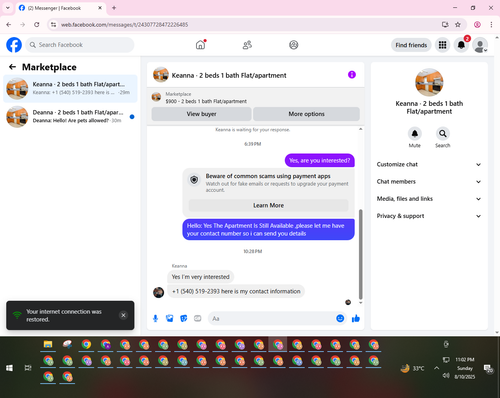Open the Chrome tab search dropdown

click(8, 8)
